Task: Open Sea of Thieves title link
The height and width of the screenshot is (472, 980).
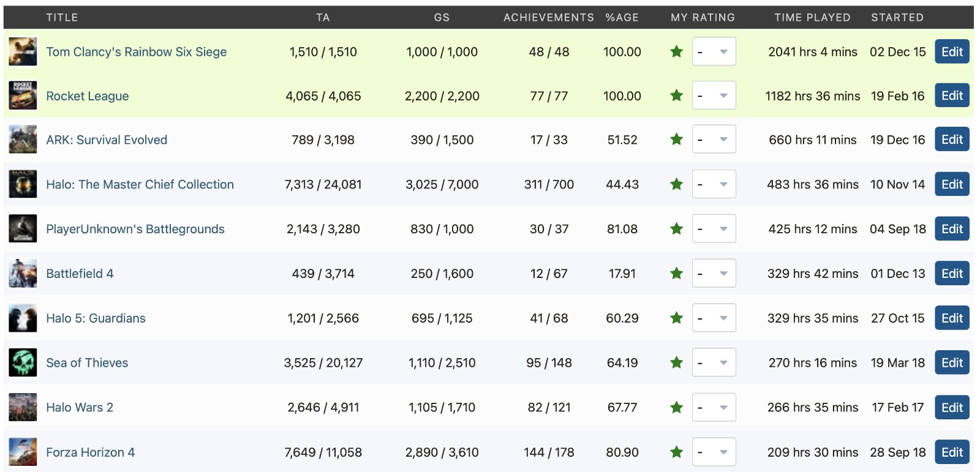Action: click(x=87, y=363)
